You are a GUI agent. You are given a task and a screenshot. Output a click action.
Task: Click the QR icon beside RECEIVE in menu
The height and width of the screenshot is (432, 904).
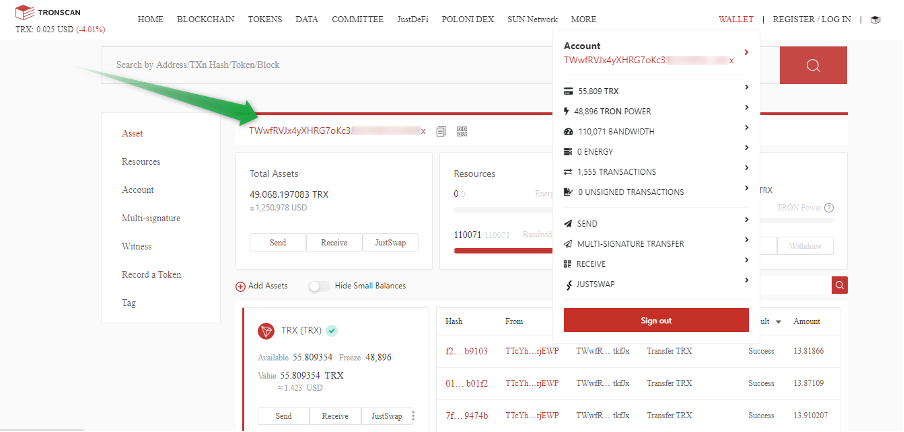coord(568,264)
